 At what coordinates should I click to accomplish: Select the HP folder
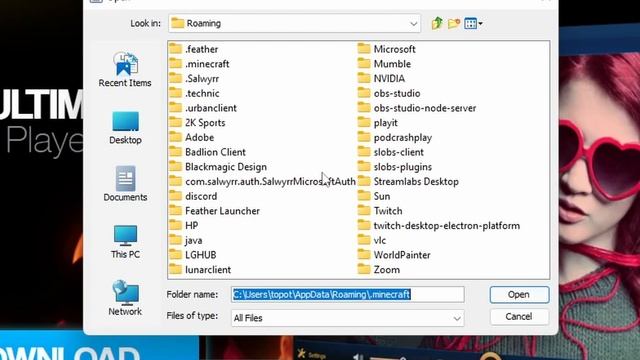[184, 226]
